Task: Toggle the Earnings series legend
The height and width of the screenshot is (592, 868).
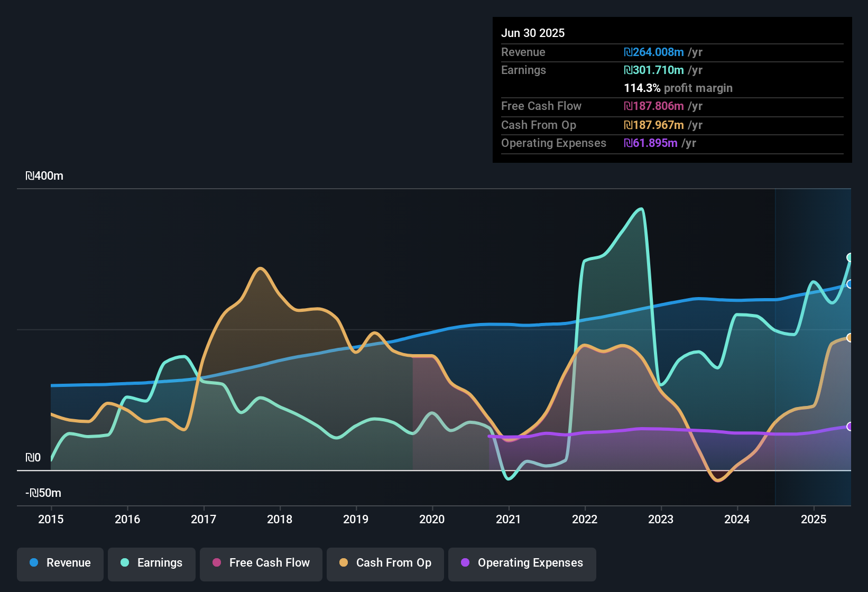Action: tap(152, 563)
